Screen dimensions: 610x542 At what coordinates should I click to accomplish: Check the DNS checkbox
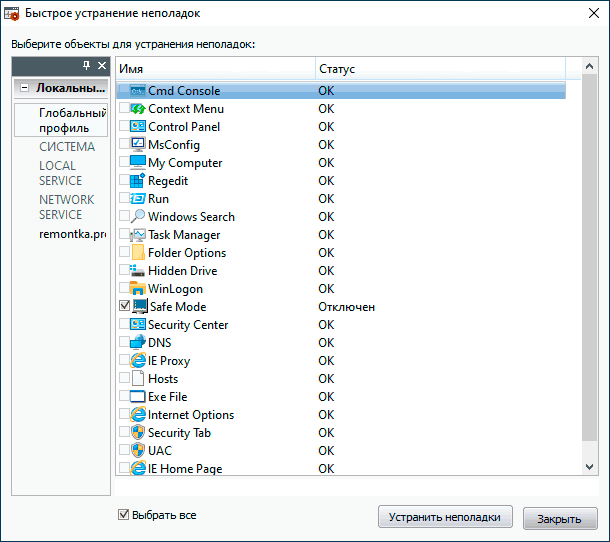point(124,342)
